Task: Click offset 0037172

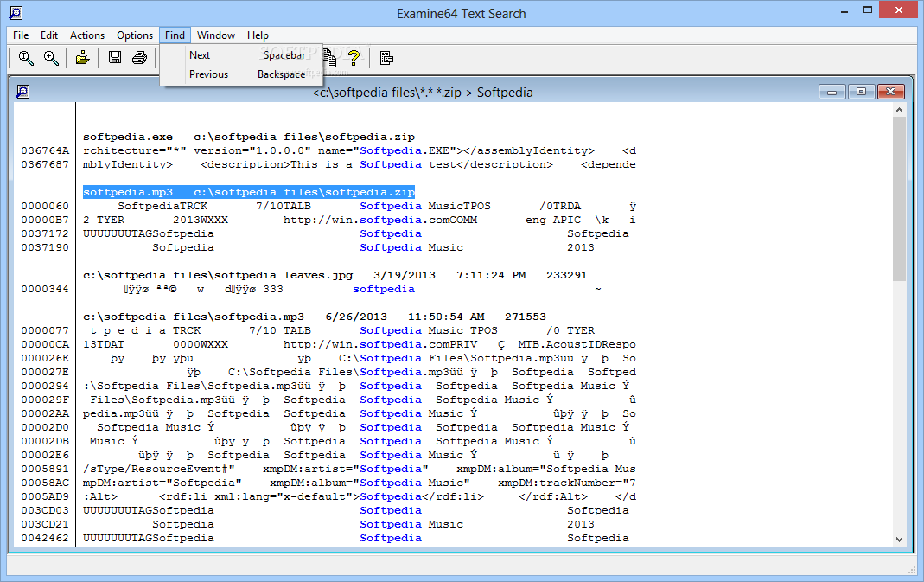Action: (x=45, y=234)
